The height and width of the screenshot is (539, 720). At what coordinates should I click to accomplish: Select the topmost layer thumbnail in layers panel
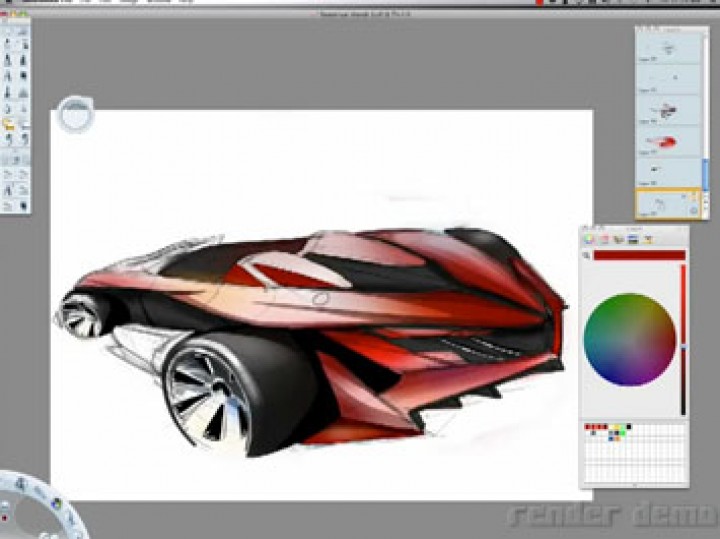669,49
